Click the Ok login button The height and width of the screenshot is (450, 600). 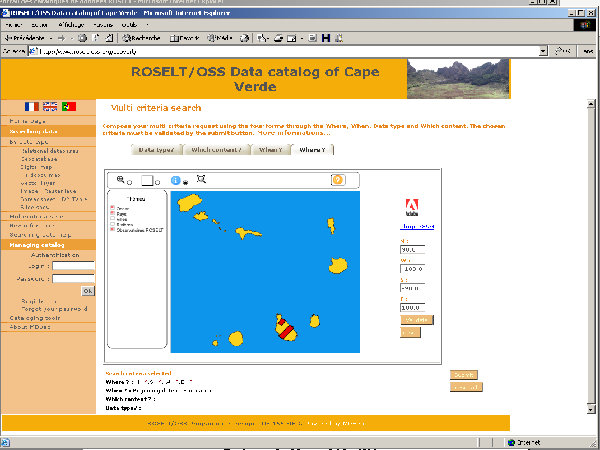pos(88,291)
